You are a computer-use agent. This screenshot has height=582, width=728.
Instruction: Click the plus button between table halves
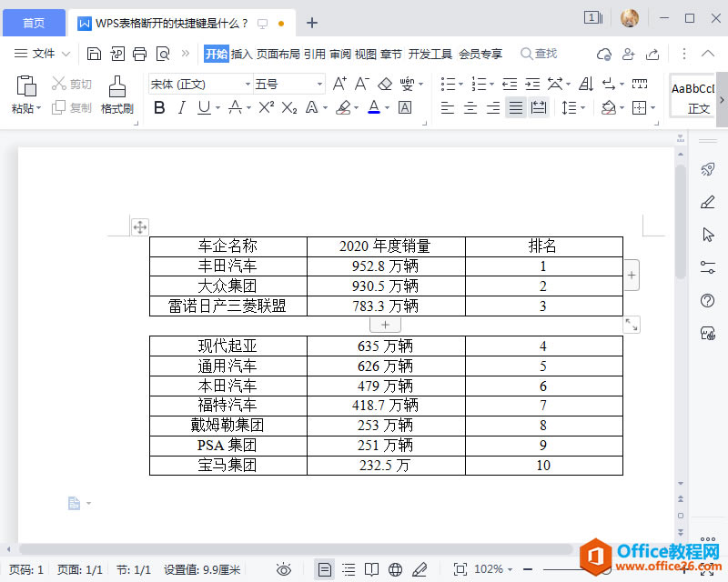tap(385, 324)
